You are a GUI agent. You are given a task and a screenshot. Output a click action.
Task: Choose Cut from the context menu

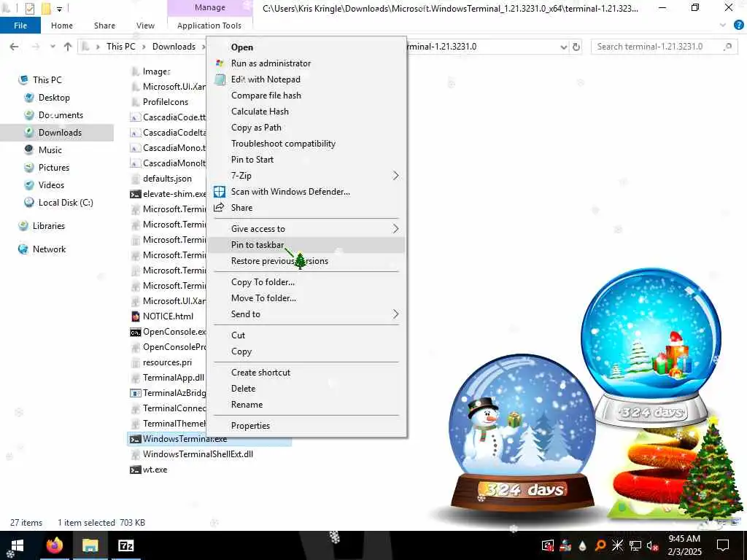[307, 335]
